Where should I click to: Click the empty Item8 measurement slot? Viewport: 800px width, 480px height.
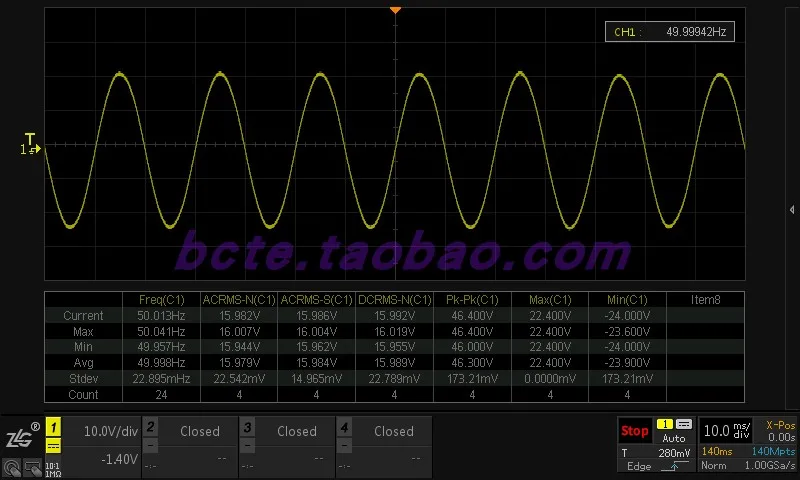[x=705, y=300]
